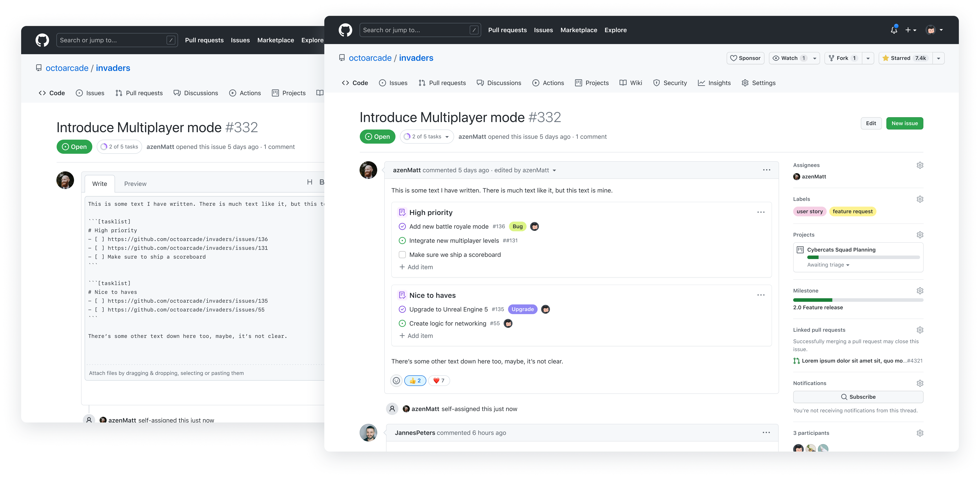
Task: Click the search field in back window
Action: [x=117, y=40]
